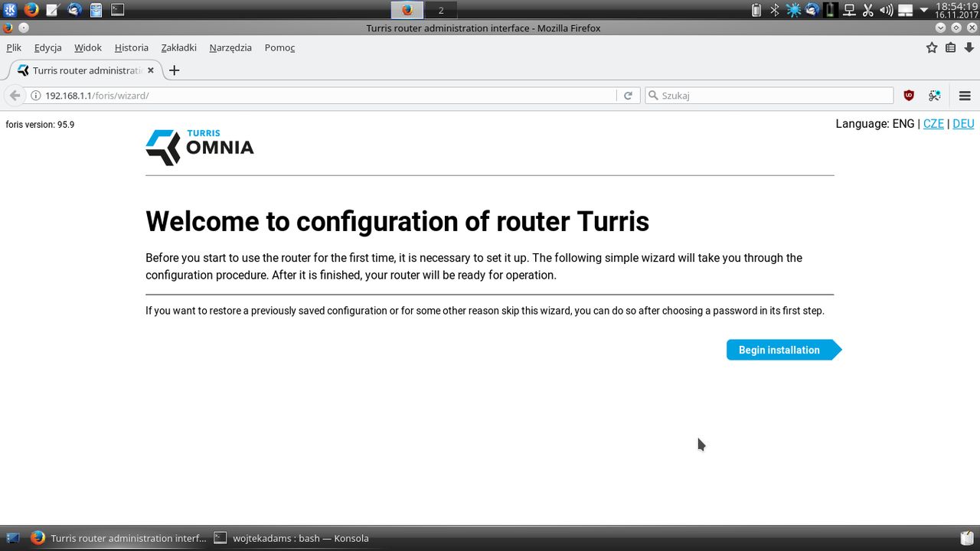Image resolution: width=980 pixels, height=551 pixels.
Task: Select Firefox task in the bottom taskbar
Action: click(118, 538)
